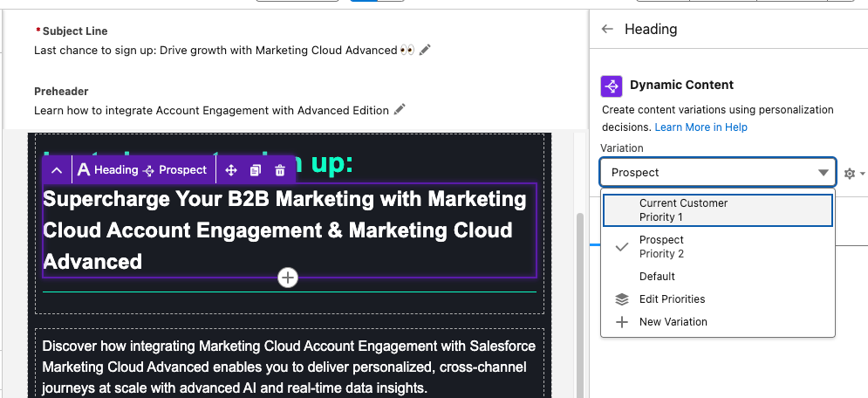Add a New Variation
The height and width of the screenshot is (398, 868).
pos(673,322)
